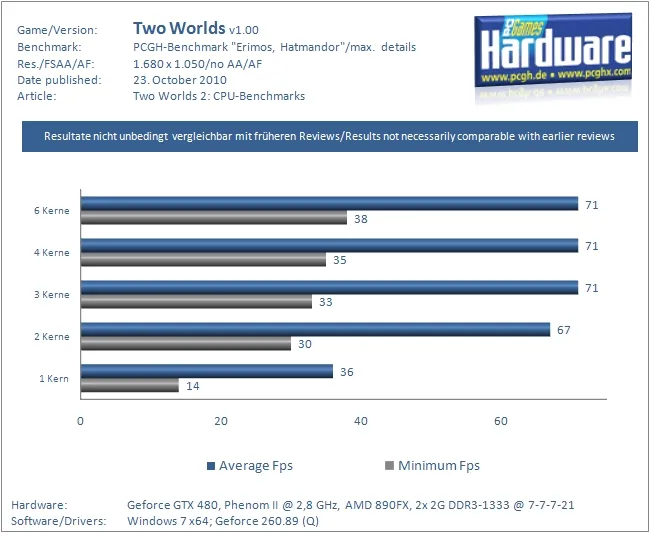This screenshot has height=533, width=650.
Task: Click the 'Hardware:' footer label
Action: 39,505
